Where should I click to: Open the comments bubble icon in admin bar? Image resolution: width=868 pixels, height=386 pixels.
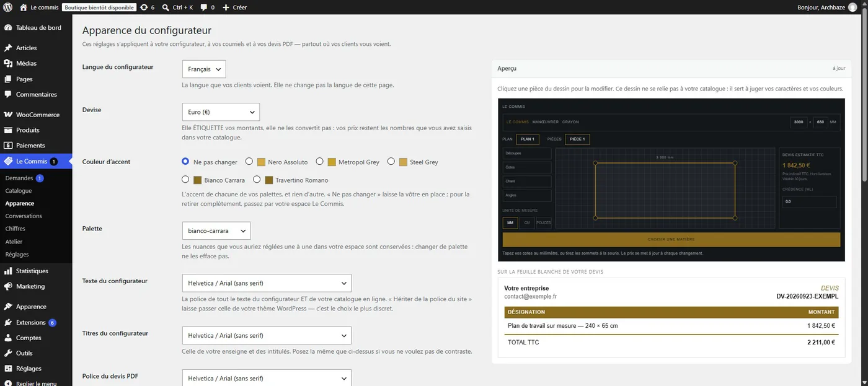203,7
